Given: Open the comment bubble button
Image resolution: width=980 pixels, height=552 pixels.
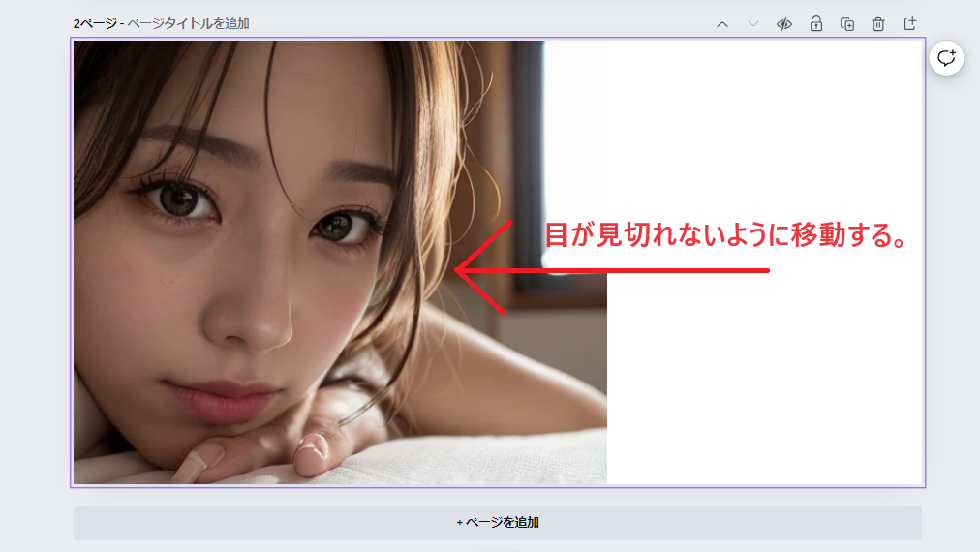Looking at the screenshot, I should pyautogui.click(x=946, y=58).
